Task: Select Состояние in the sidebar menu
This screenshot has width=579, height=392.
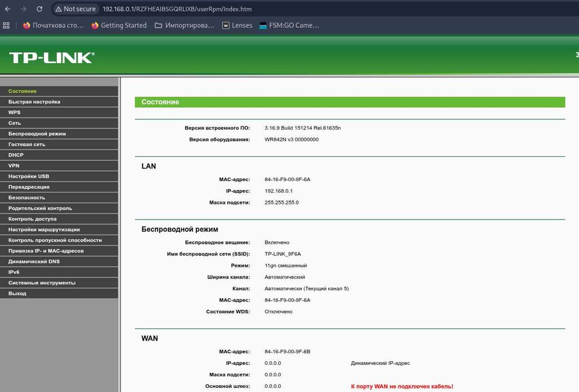Action: click(59, 91)
